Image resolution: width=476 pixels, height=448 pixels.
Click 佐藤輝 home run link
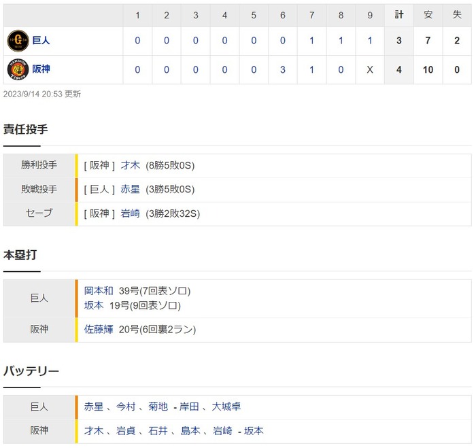point(99,330)
